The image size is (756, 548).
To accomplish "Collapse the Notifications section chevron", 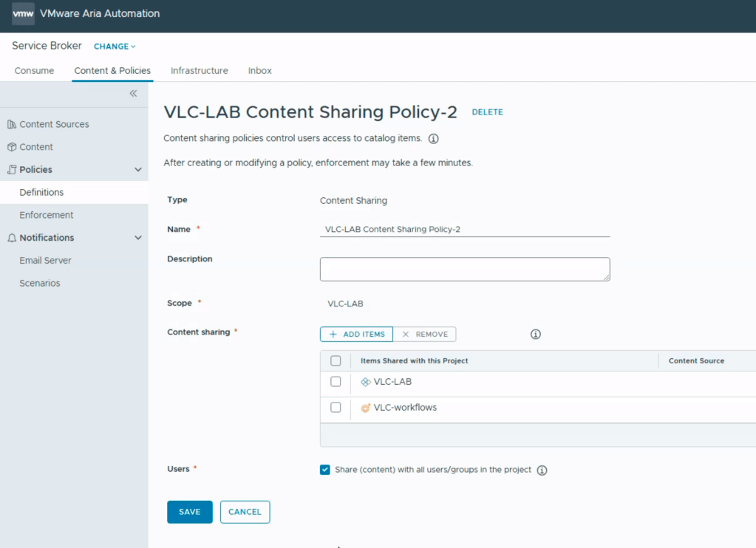I will (138, 238).
